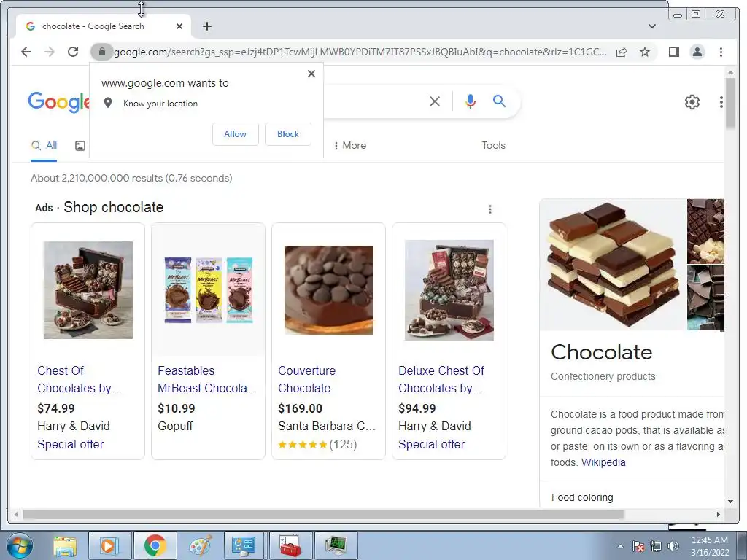The image size is (747, 560).
Task: Follow the Wikipedia link in the knowledge panel
Action: tap(603, 462)
